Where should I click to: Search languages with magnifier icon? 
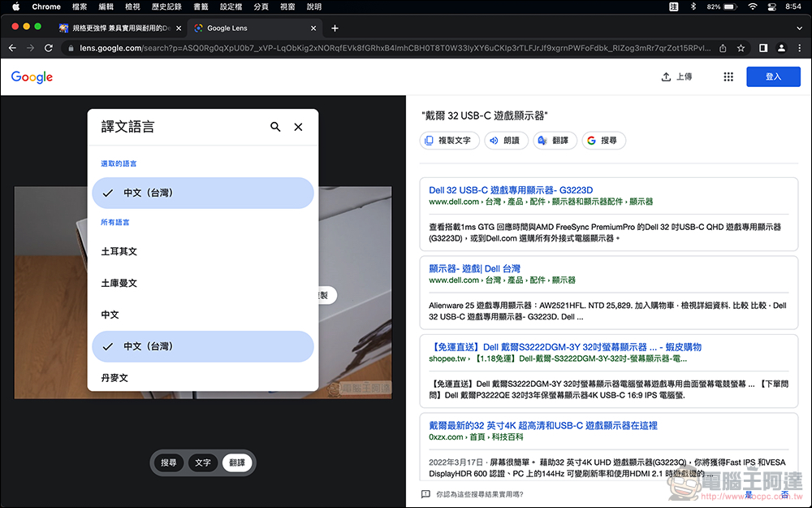click(x=275, y=127)
